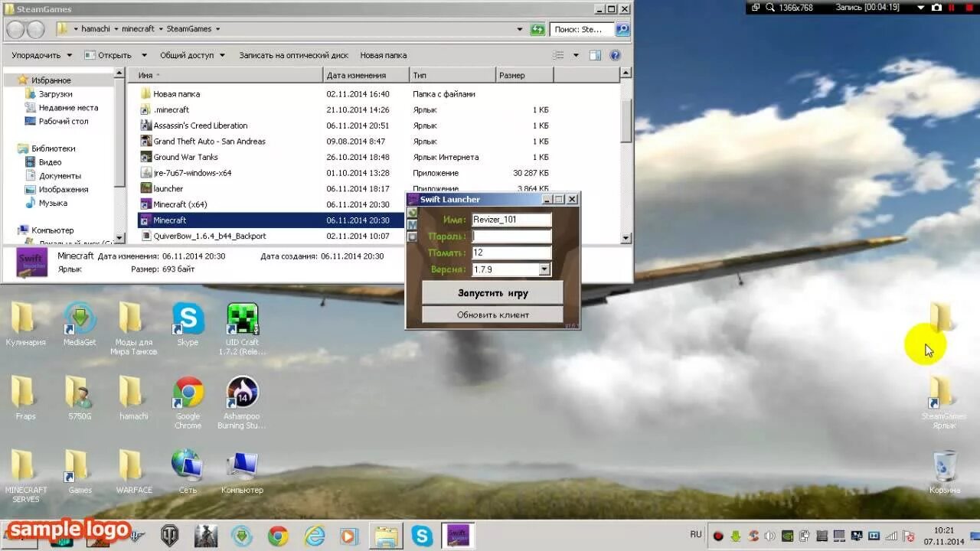Click the gray square icon in Swift Launcher sidebar
Screen dimensions: 980x551
412,236
